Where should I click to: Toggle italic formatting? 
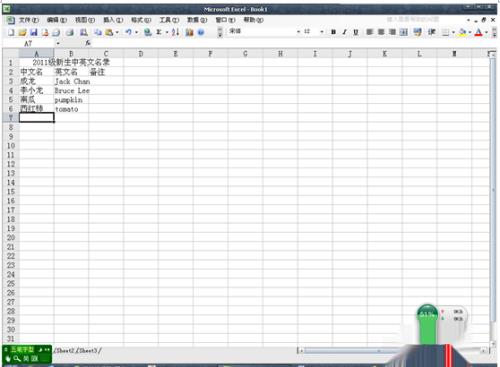click(344, 32)
